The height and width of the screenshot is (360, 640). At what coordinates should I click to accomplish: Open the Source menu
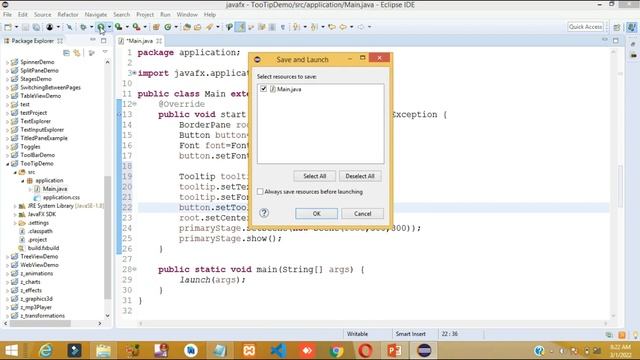pyautogui.click(x=42, y=14)
